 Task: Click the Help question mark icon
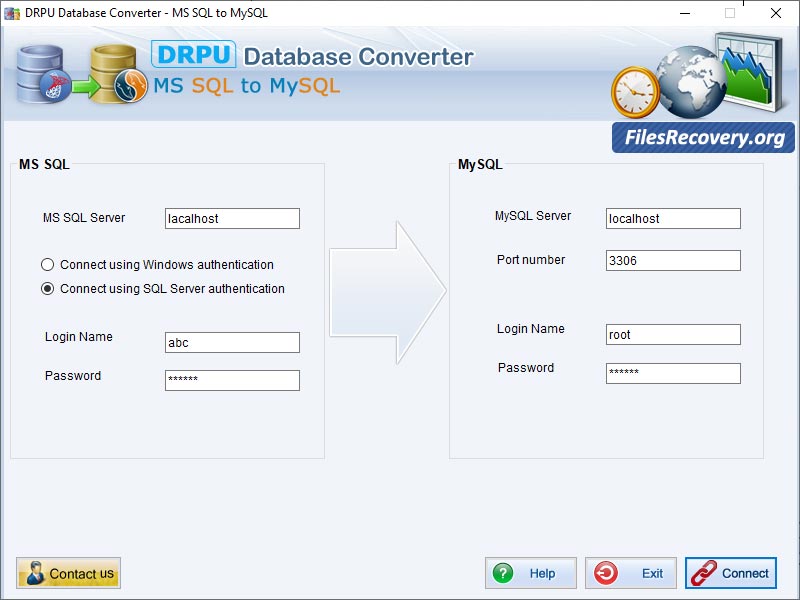click(504, 573)
